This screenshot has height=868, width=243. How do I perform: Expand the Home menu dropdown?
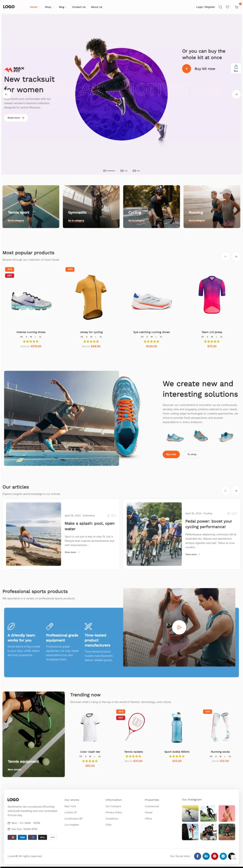coord(35,7)
